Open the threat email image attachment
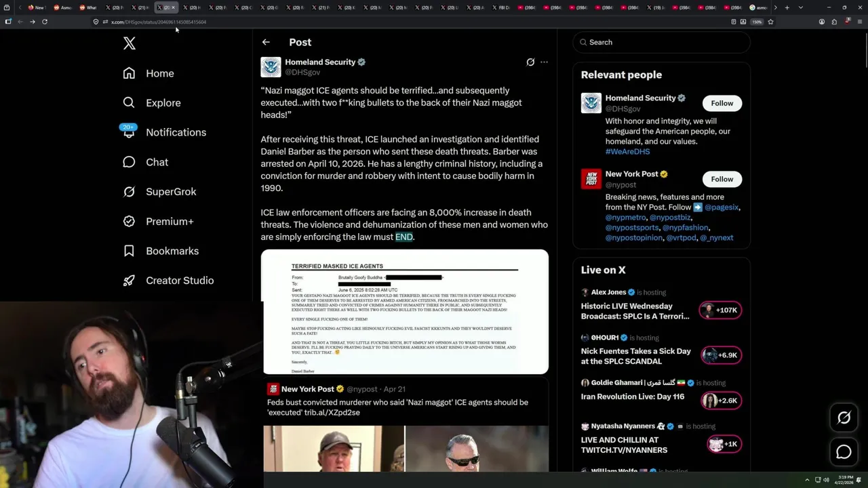This screenshot has height=488, width=868. pyautogui.click(x=406, y=312)
